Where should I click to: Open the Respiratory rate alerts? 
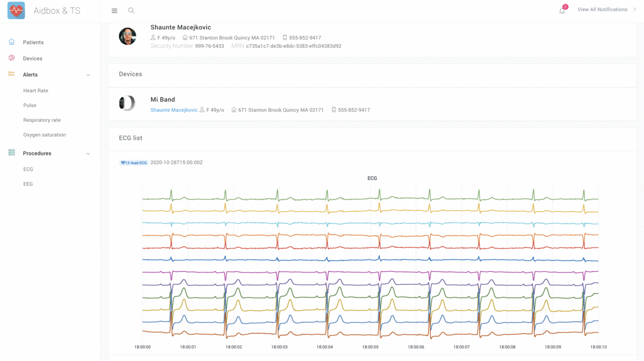point(42,120)
